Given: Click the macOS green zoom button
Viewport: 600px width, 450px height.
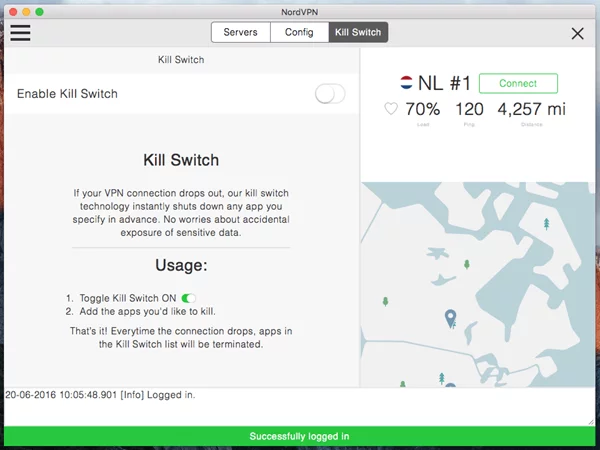Looking at the screenshot, I should click(x=39, y=12).
